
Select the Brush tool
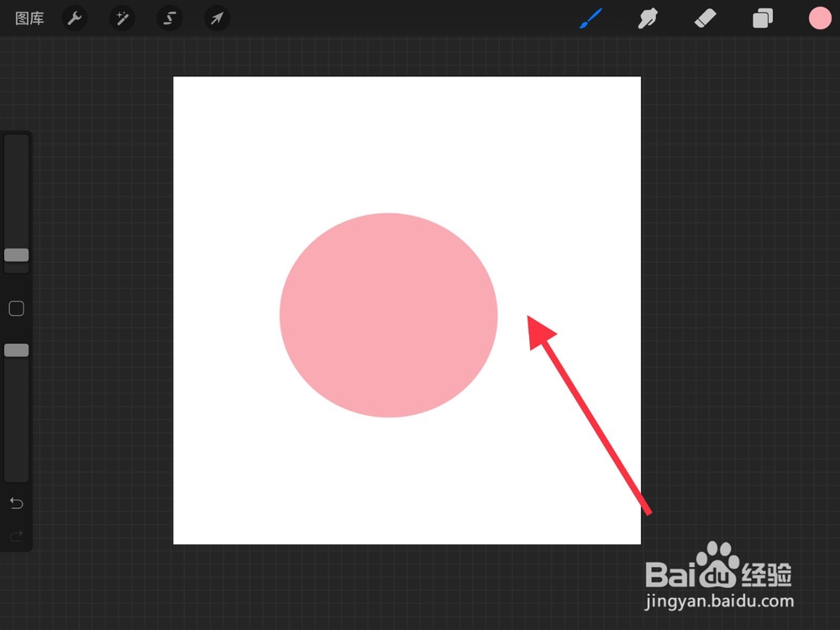click(x=591, y=18)
